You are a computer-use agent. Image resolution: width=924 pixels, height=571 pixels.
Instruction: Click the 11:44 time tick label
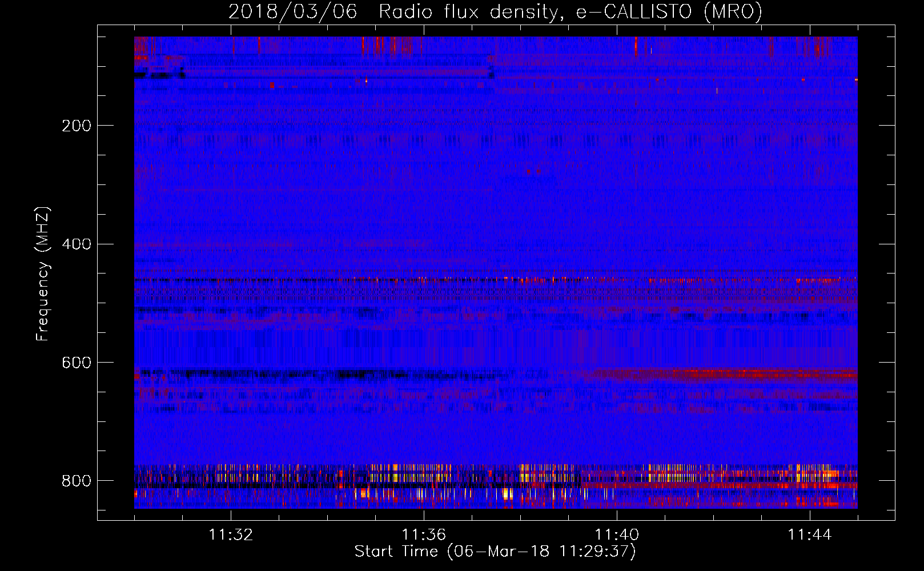point(810,535)
